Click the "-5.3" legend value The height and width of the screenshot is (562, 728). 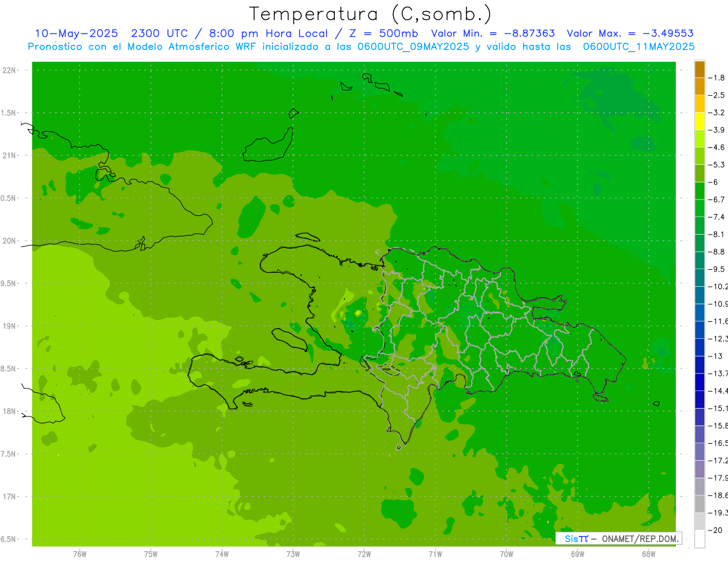(717, 164)
